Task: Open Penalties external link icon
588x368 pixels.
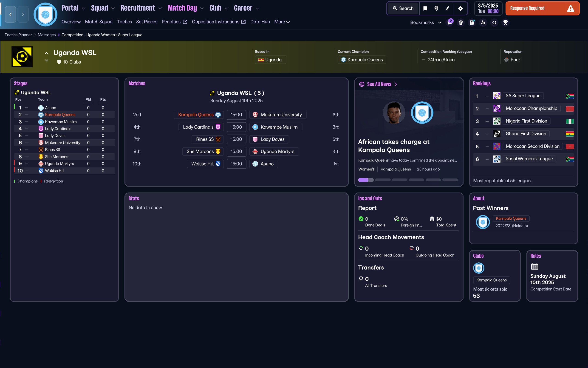Action: (x=185, y=22)
